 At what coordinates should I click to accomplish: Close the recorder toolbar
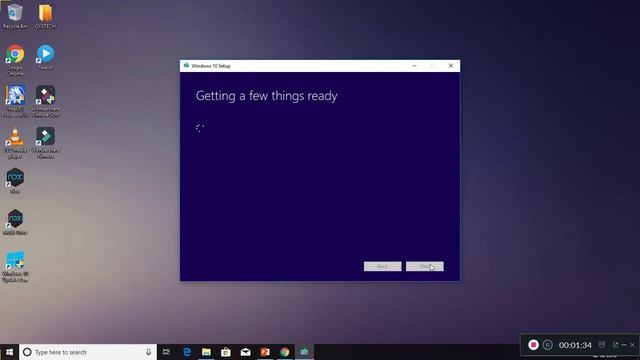click(x=633, y=345)
